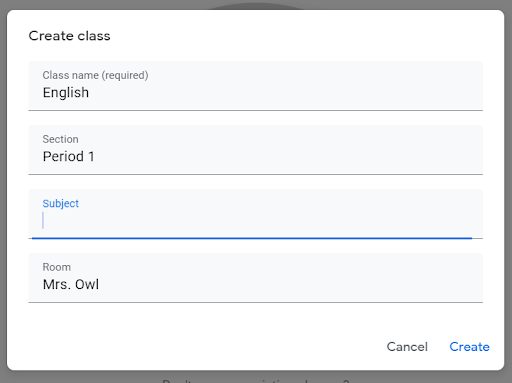Focus the Class name input field
The image size is (512, 383).
pos(256,86)
